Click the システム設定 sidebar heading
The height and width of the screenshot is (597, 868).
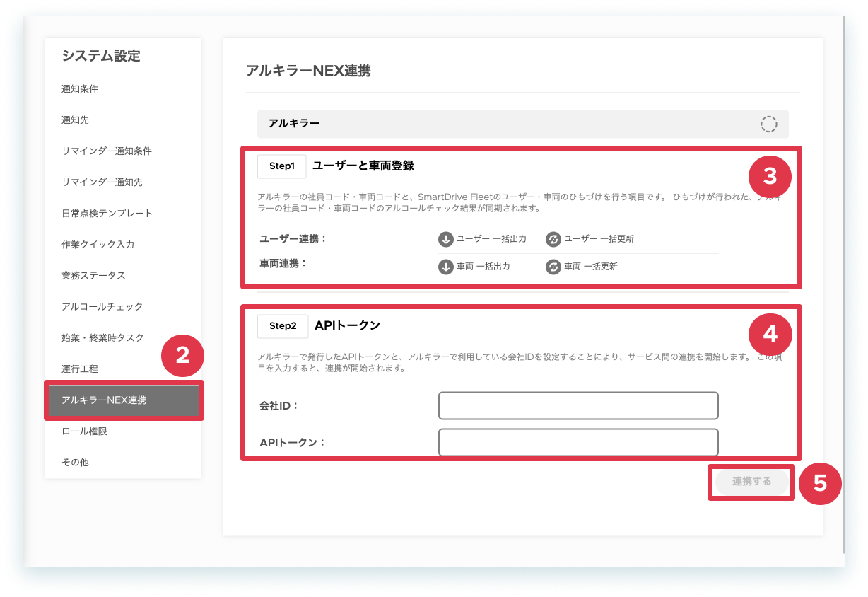101,56
